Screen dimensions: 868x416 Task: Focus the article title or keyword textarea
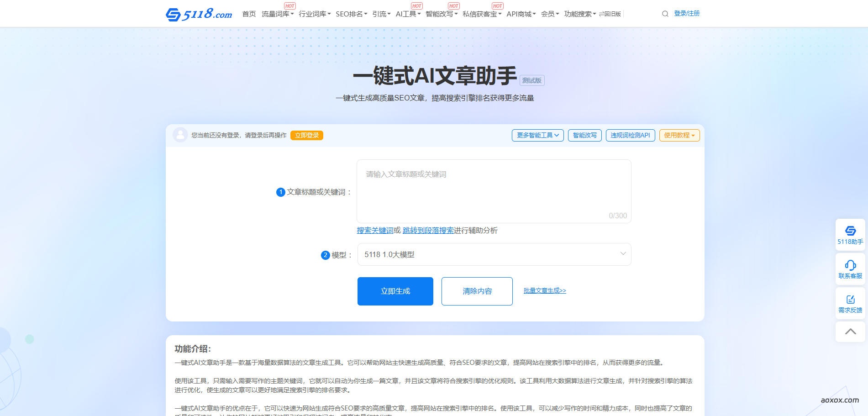click(494, 191)
